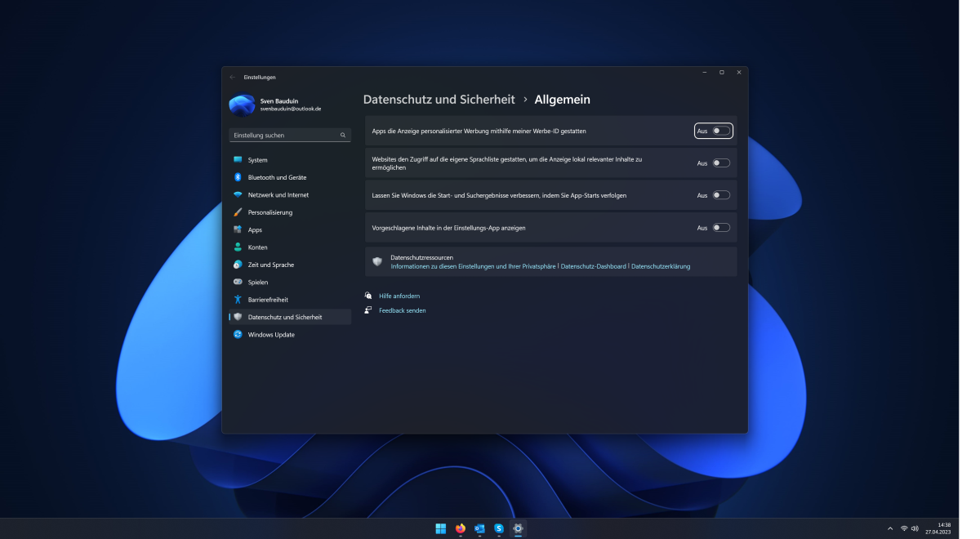980x539 pixels.
Task: Click Hilfe anfordern link
Action: click(399, 296)
